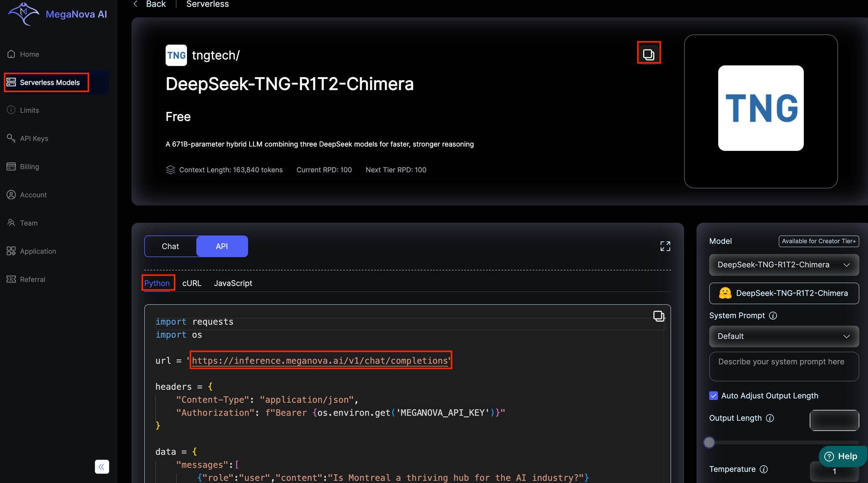This screenshot has height=483, width=868.
Task: Open the Hugging Face DeepSeek-TNG-R1T2-Chimera link
Action: (783, 293)
